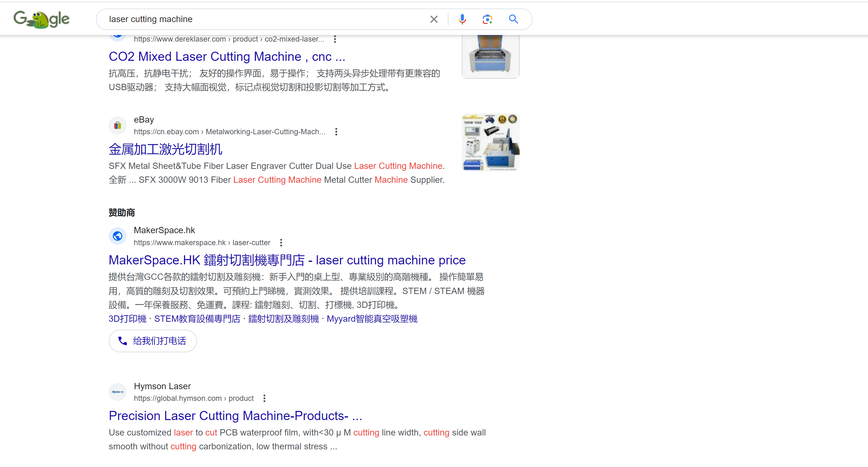The width and height of the screenshot is (868, 467).
Task: Open the 3D打印機 sitelink
Action: click(127, 319)
